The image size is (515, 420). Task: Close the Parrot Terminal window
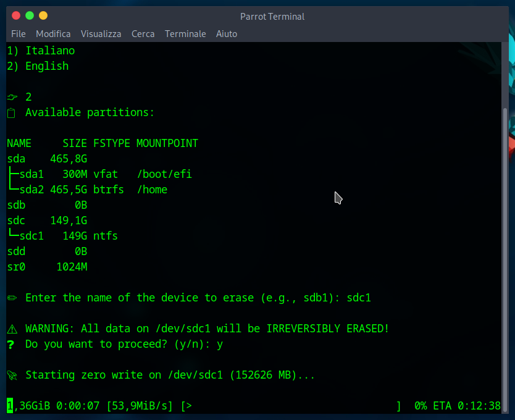15,15
